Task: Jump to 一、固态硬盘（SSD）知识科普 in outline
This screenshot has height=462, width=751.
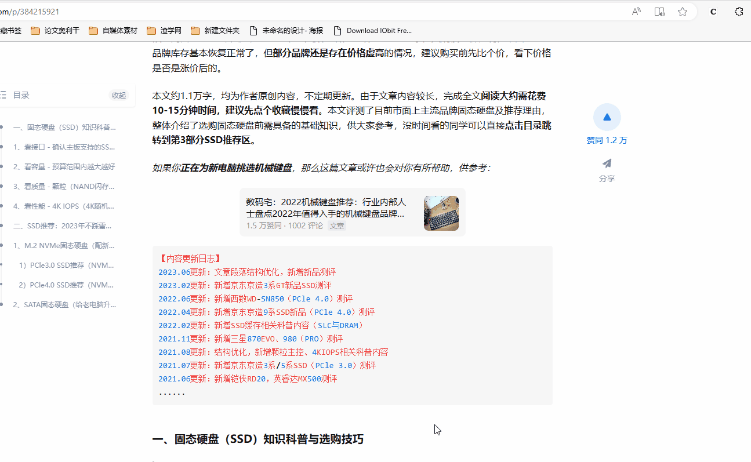Action: [64, 127]
